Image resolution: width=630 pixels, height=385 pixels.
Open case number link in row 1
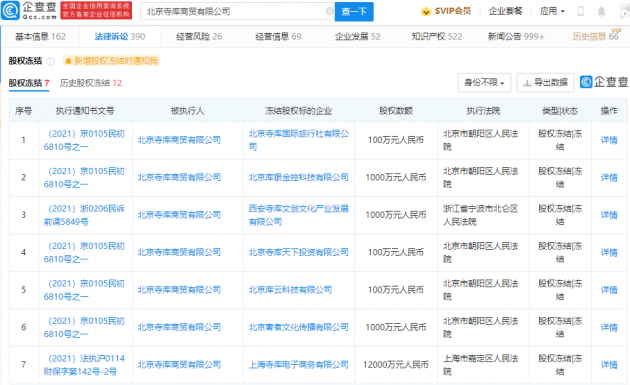84,140
